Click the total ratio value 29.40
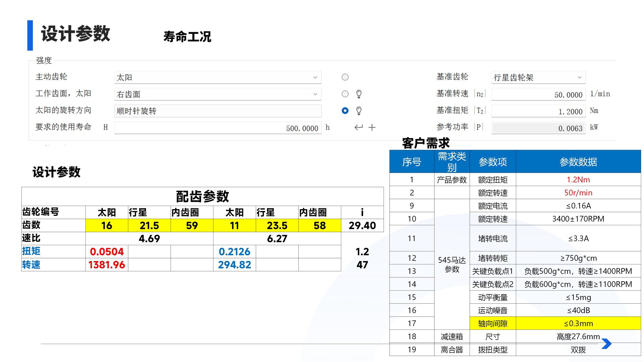Viewport: 644px width, 362px height. coord(362,225)
